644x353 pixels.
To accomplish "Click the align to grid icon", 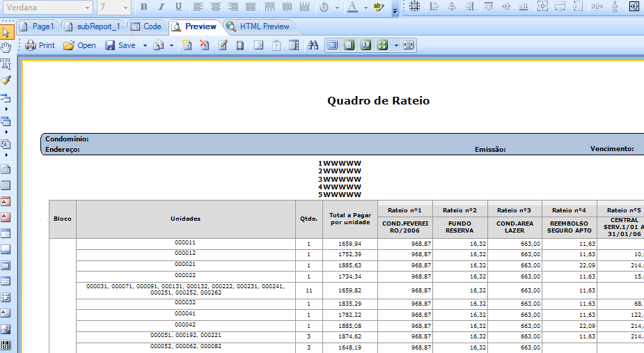I will point(414,6).
